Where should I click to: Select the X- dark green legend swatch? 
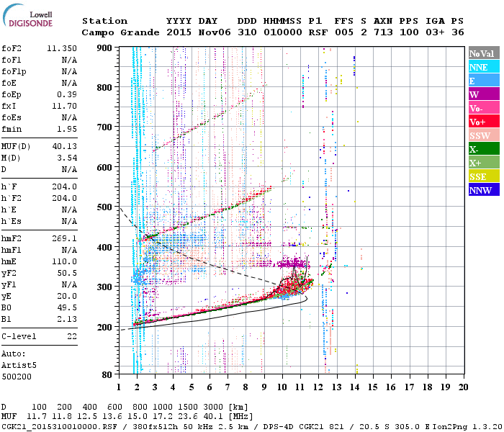click(484, 149)
